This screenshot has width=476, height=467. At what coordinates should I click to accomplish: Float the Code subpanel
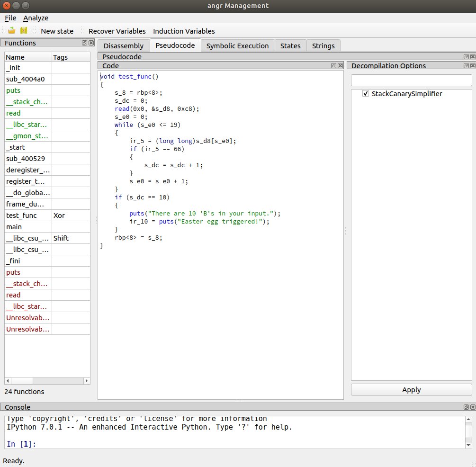coord(333,65)
